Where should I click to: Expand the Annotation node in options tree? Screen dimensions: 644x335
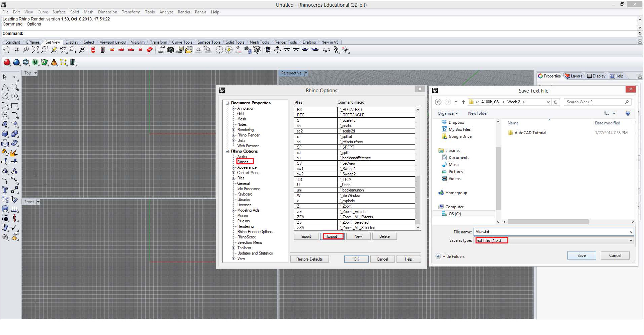pyautogui.click(x=233, y=108)
